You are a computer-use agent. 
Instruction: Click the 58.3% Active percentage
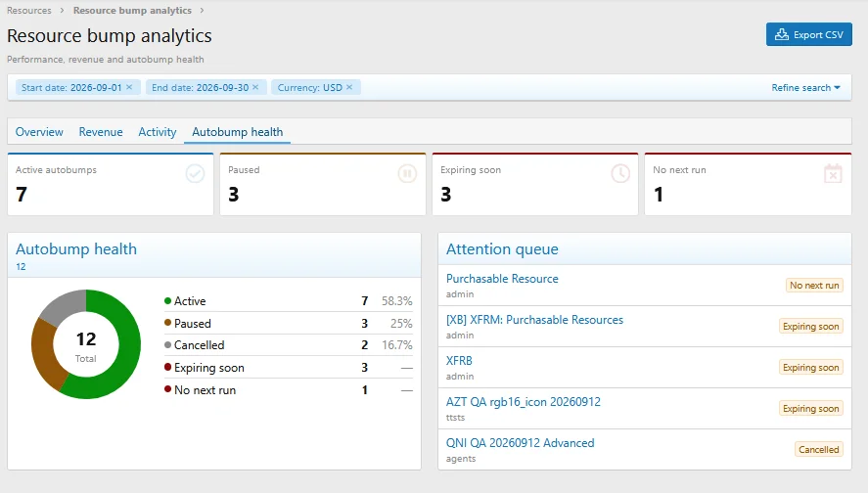click(x=397, y=301)
